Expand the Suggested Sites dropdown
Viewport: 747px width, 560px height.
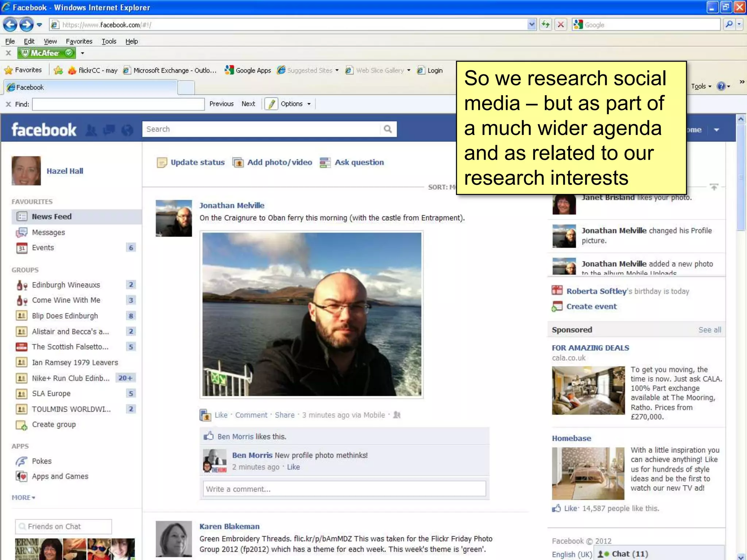point(337,70)
